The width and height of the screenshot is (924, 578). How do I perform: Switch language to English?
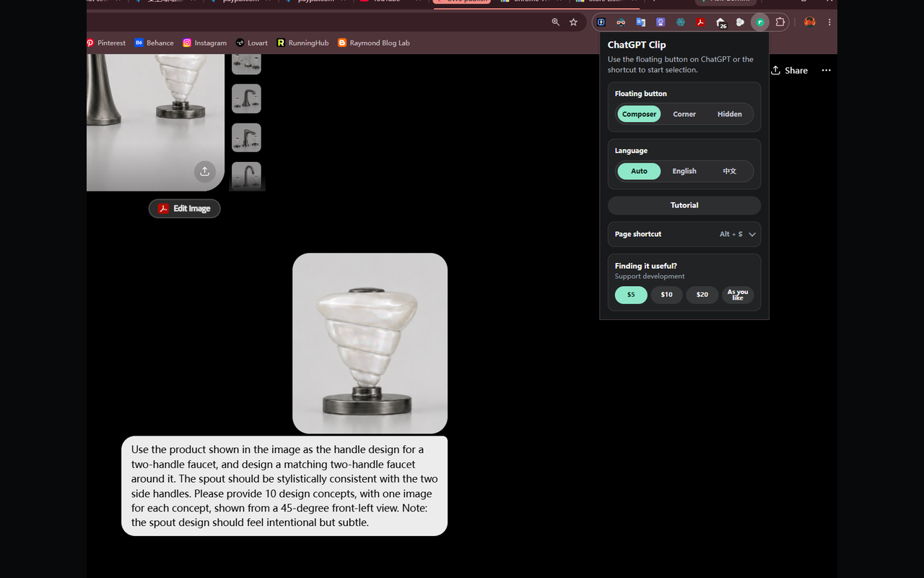tap(684, 171)
